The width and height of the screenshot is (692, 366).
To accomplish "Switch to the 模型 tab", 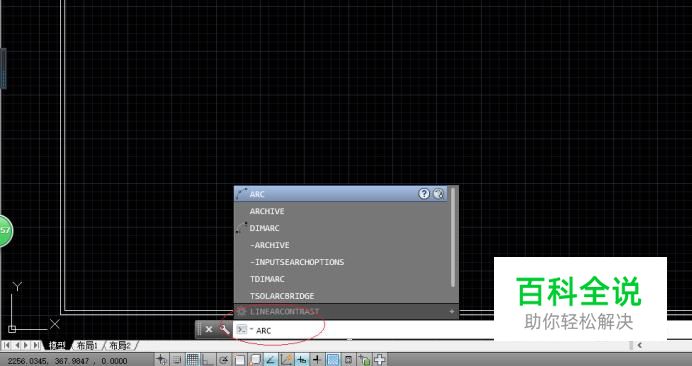I will [x=57, y=345].
